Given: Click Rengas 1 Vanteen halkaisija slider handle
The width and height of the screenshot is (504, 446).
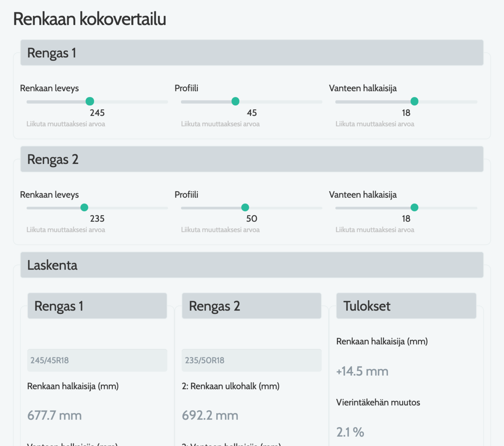Looking at the screenshot, I should [414, 101].
